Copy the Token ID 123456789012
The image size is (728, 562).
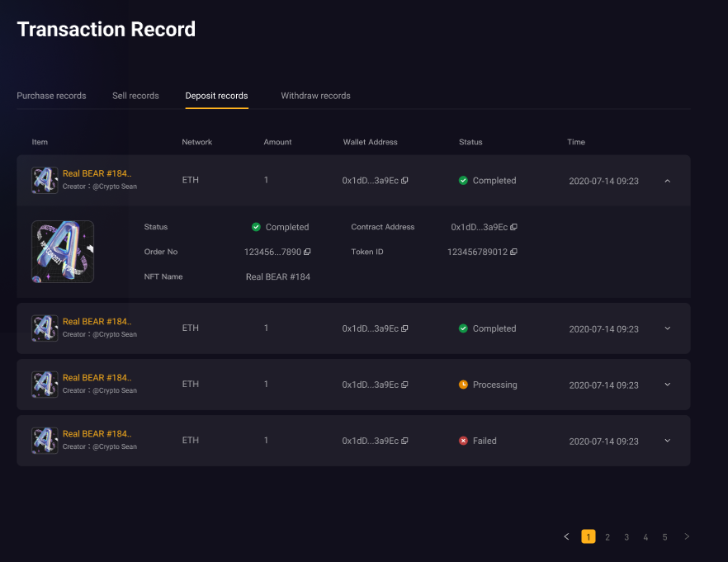pos(513,252)
